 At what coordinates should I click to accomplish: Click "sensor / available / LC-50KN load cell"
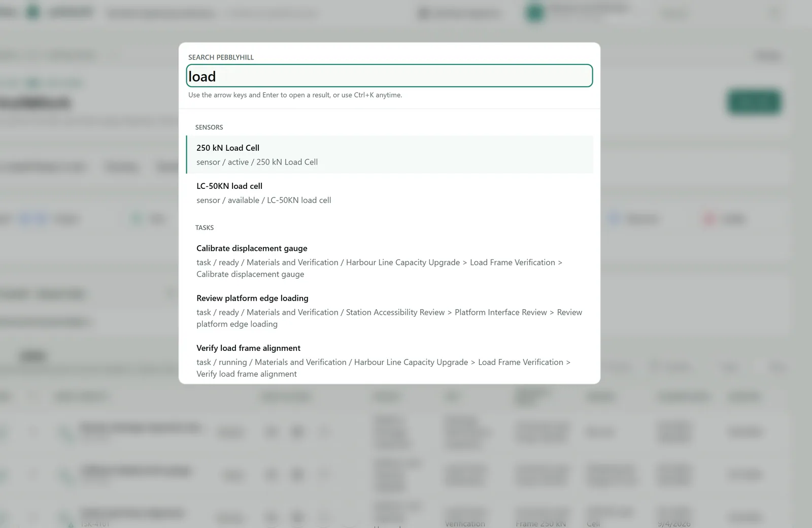(x=263, y=200)
